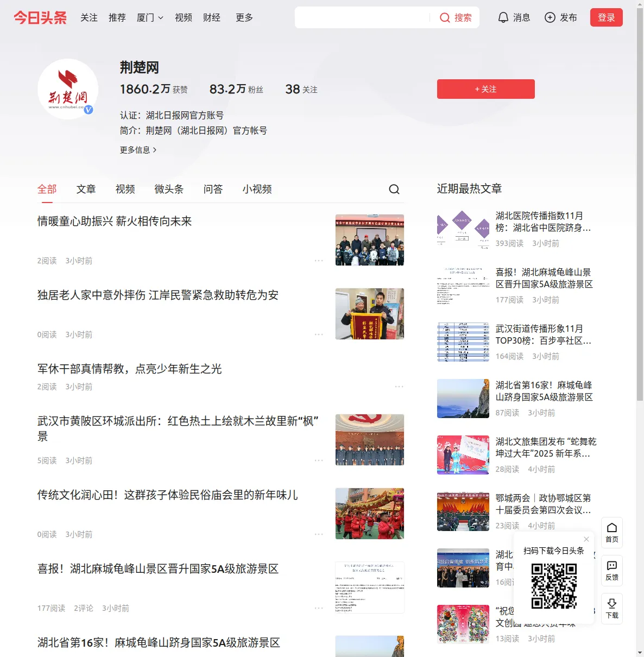The image size is (644, 657).
Task: Focus the header search input field
Action: 362,17
